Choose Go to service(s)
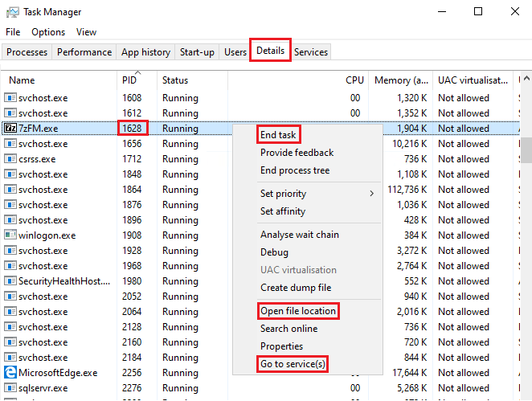532x401 pixels. [x=293, y=364]
